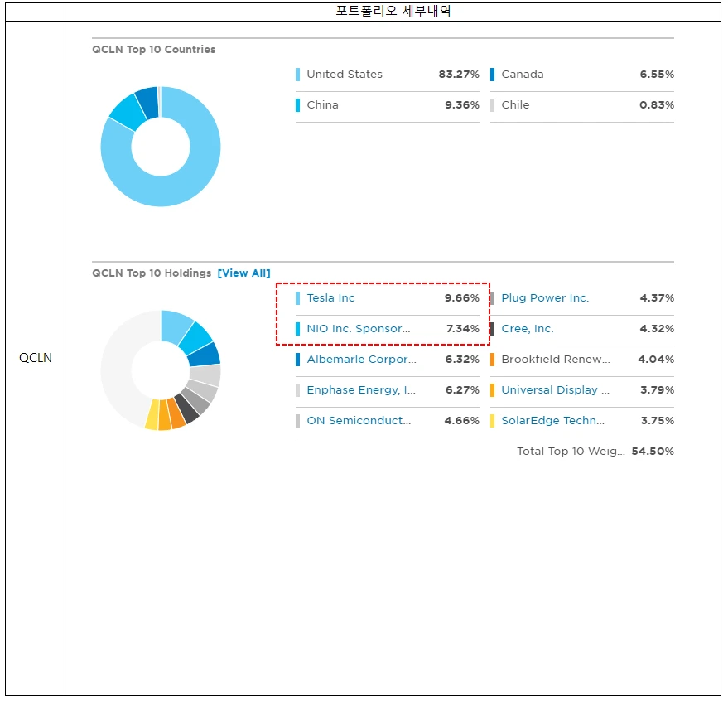Click the QCLN Top 10 Holdings heading
Screen dimensions: 728x701
152,273
